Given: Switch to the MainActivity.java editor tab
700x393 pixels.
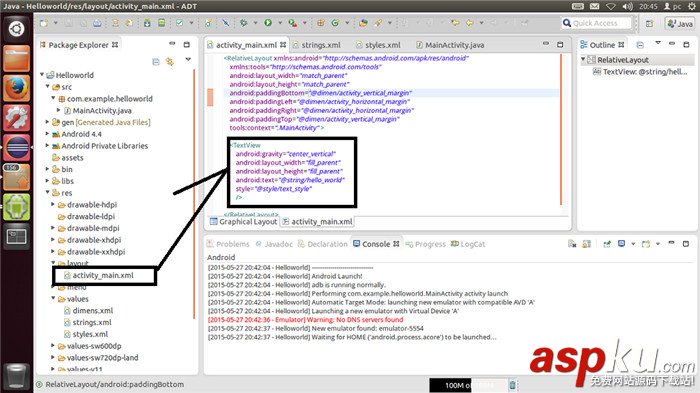Looking at the screenshot, I should tap(450, 45).
